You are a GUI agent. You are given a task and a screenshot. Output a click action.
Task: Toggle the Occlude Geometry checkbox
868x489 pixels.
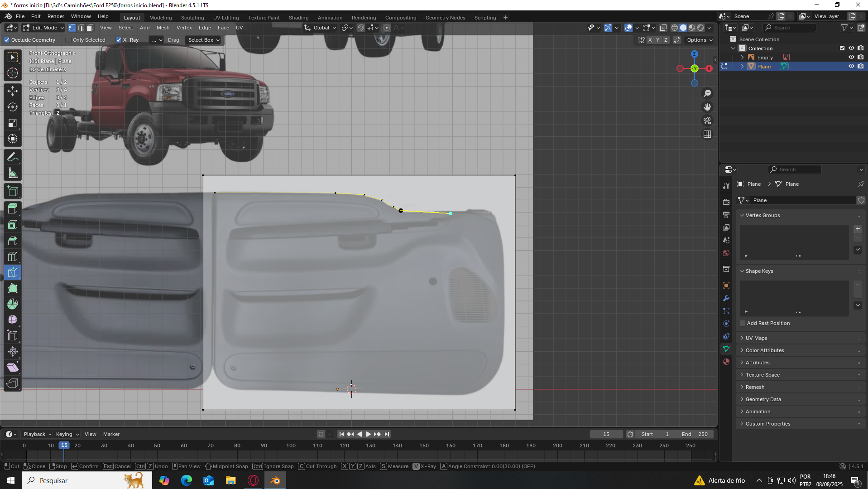[7, 40]
